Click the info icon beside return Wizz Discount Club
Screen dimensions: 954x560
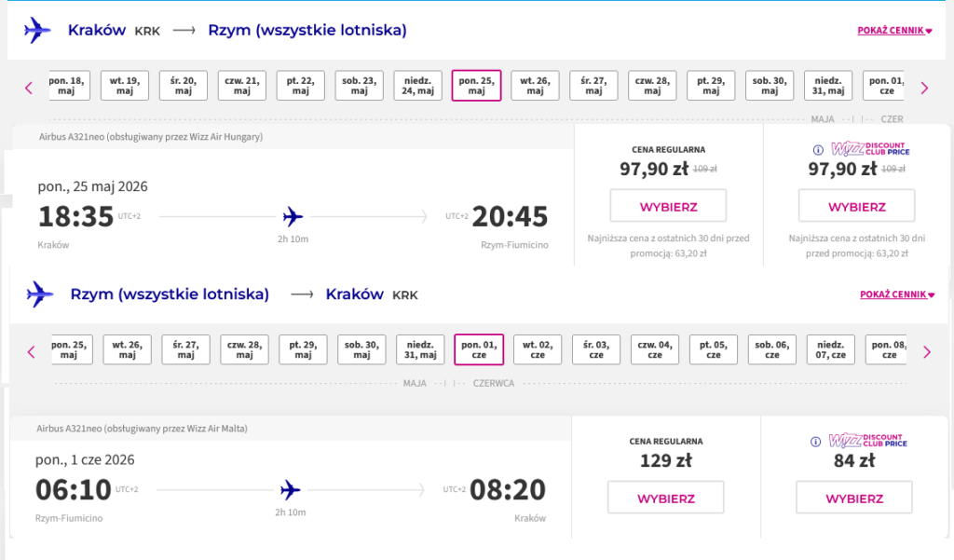pos(816,440)
